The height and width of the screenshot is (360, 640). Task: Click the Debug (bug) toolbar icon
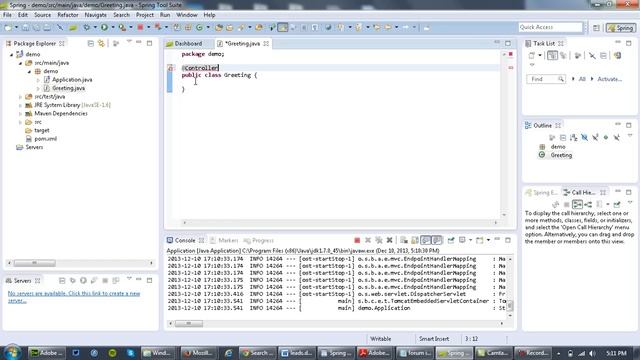tap(87, 27)
